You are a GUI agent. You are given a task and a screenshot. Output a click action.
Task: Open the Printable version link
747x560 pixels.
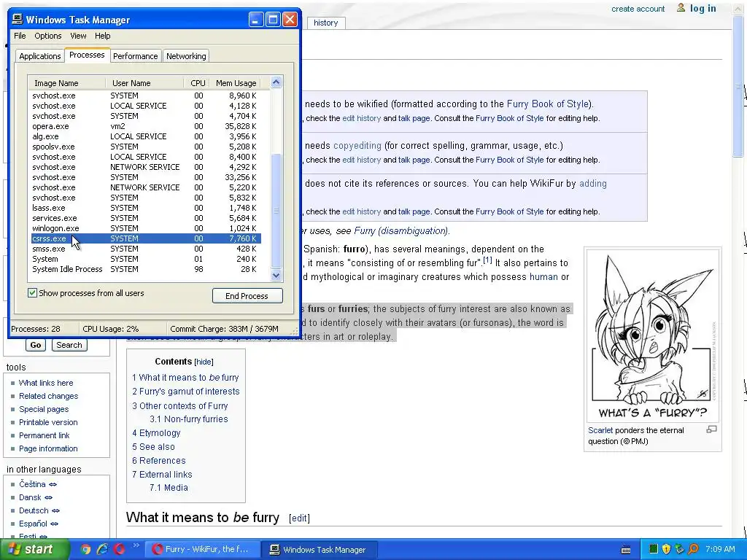(x=48, y=422)
